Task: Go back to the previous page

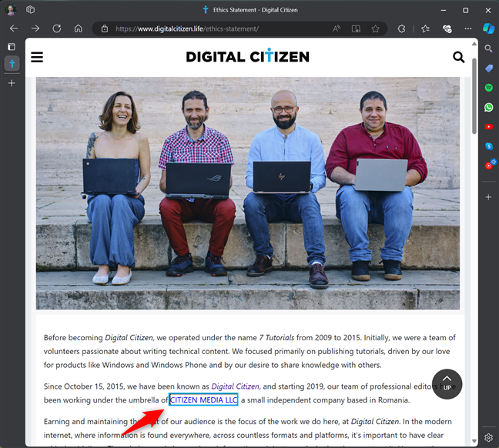Action: [x=14, y=28]
